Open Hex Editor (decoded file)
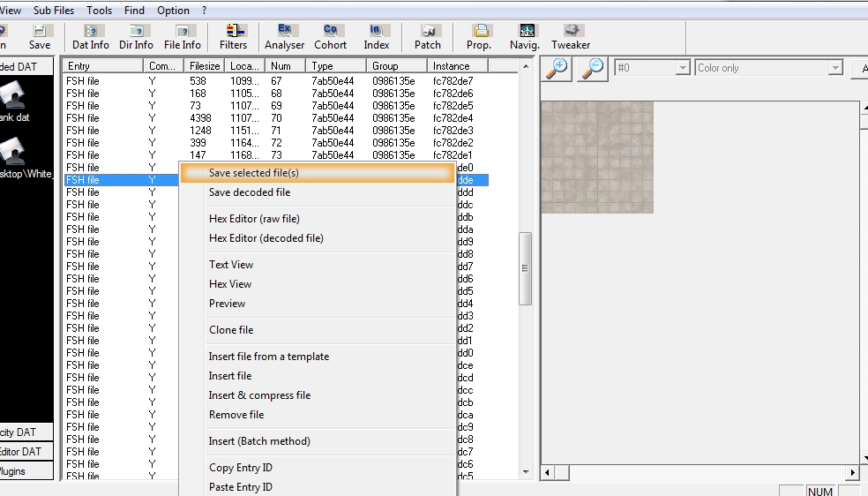868x496 pixels. click(318, 238)
